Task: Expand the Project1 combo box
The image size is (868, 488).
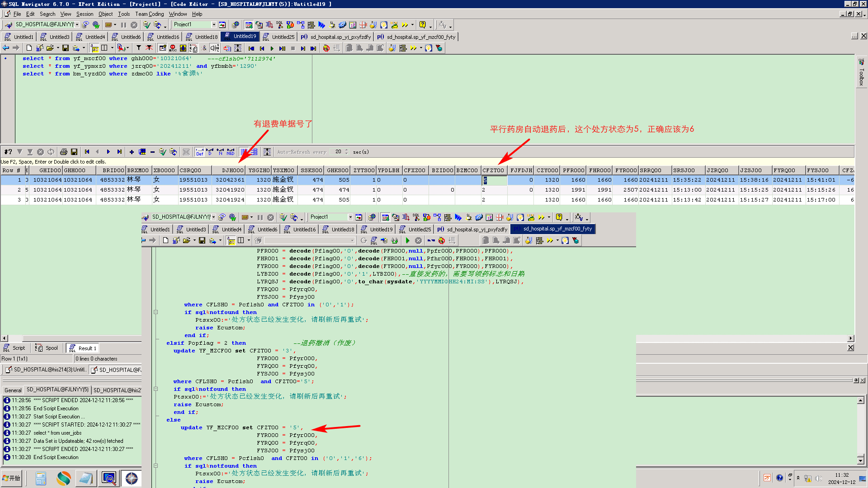Action: point(214,25)
